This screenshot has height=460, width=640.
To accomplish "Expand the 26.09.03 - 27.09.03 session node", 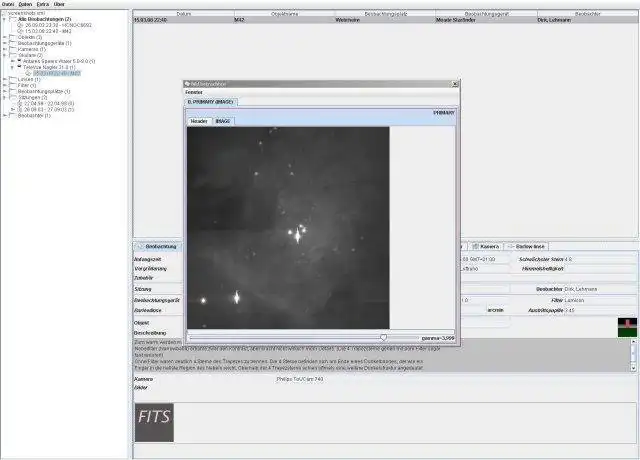I will [13, 110].
